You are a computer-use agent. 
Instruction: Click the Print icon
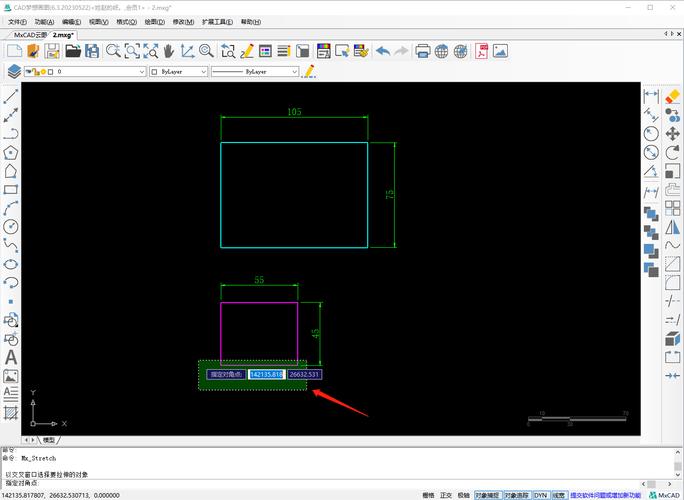pos(423,51)
